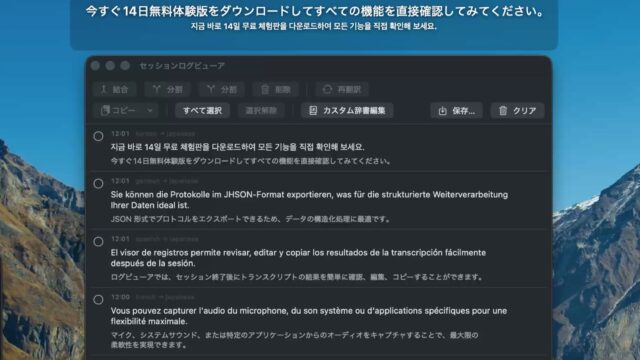The image size is (640, 360).
Task: Click the save (保存...) export icon
Action: click(442, 111)
